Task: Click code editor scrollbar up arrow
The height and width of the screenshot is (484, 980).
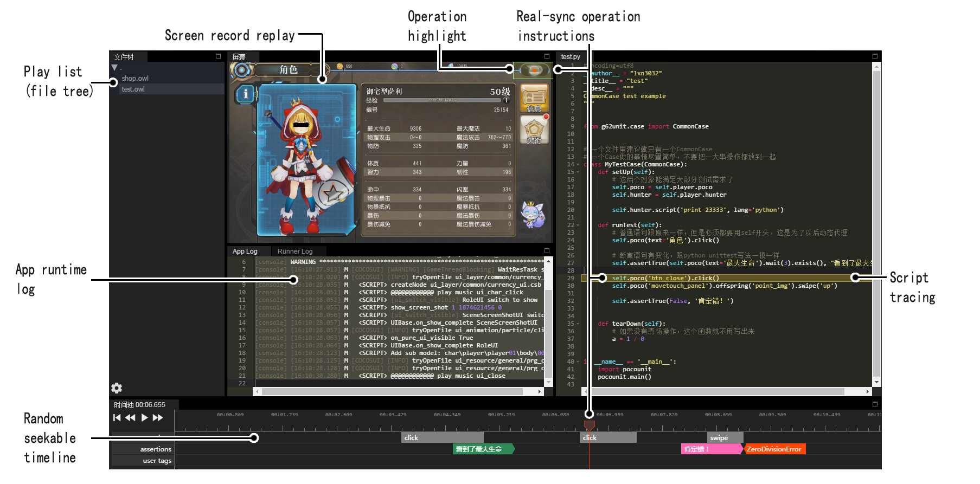Action: 876,66
